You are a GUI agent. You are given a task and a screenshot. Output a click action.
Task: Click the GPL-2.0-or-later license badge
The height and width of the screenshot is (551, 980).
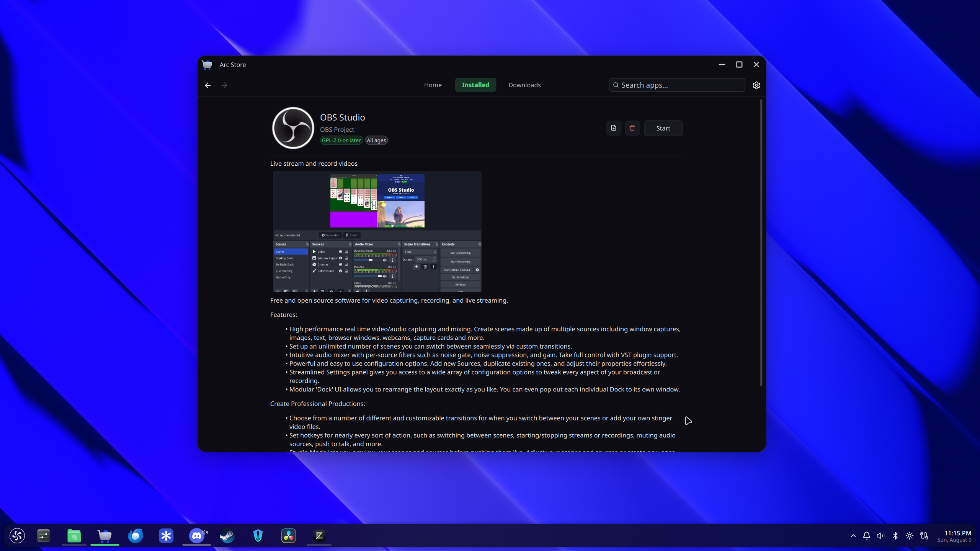click(x=341, y=140)
